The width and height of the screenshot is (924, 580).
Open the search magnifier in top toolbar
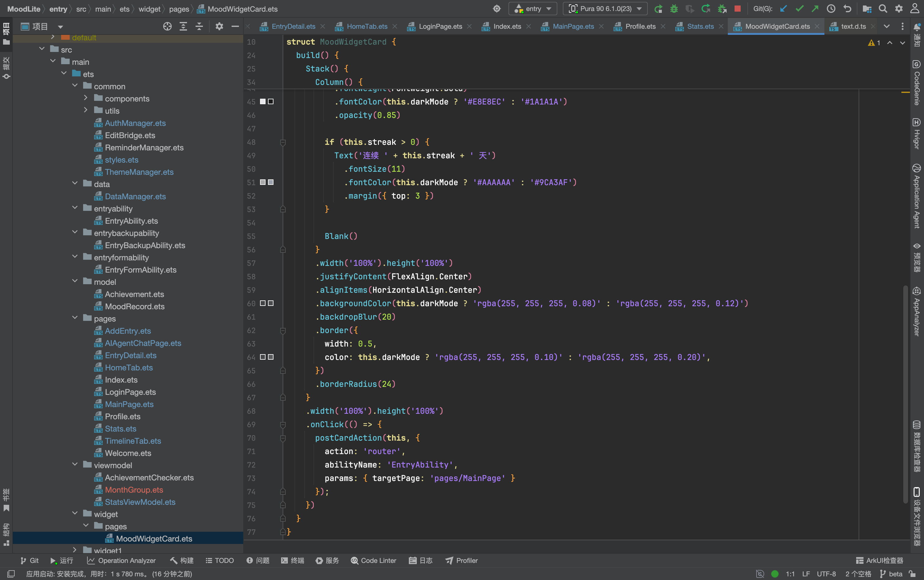[882, 9]
